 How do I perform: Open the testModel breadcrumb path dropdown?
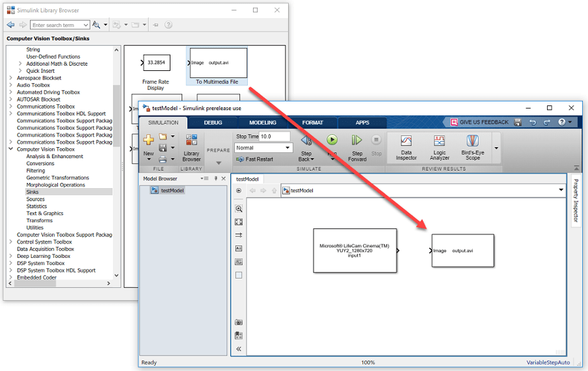[x=561, y=190]
